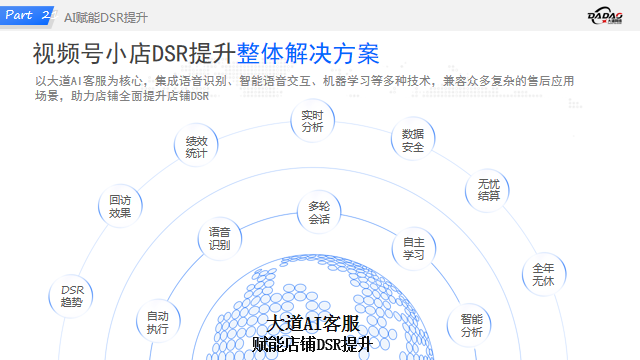Viewport: 640px width, 360px height.
Task: Select the 无忧结算 circle node
Action: [x=487, y=190]
